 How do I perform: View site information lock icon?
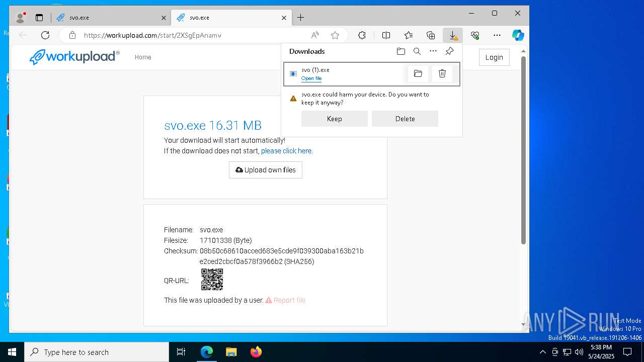[x=72, y=35]
